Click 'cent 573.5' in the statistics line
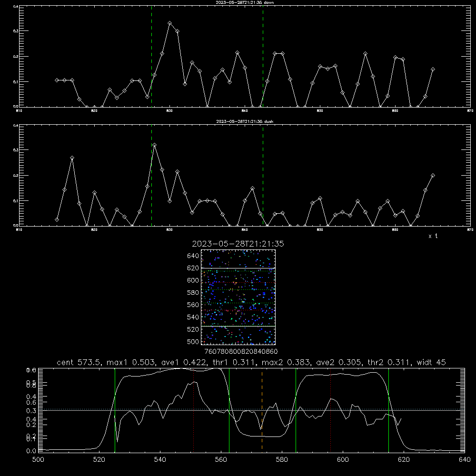Viewport: 476px width, 476px height. [79, 362]
